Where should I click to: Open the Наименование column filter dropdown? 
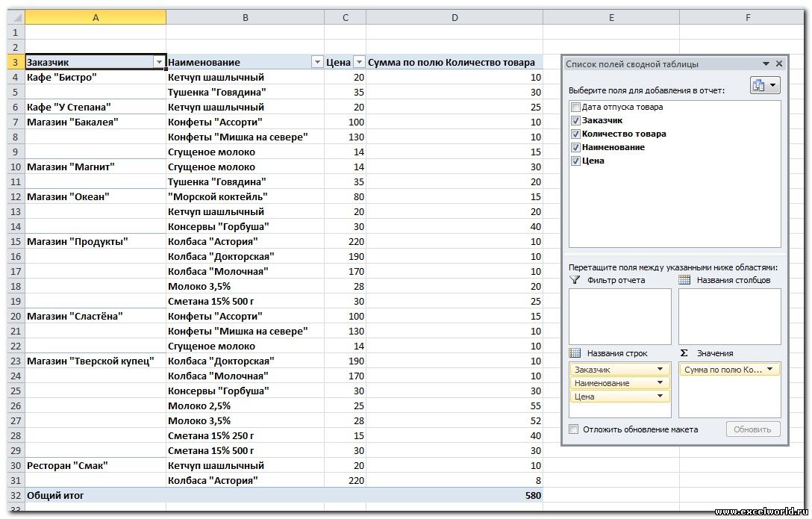317,62
